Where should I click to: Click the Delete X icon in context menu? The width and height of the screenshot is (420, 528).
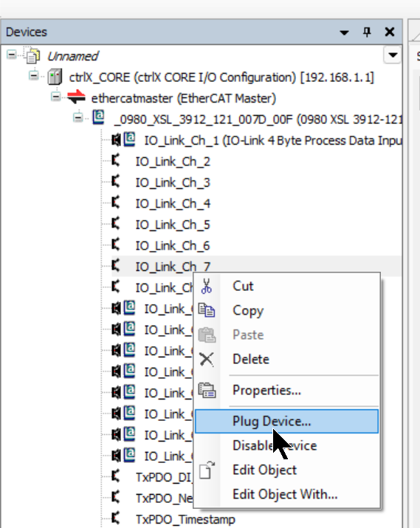[206, 359]
